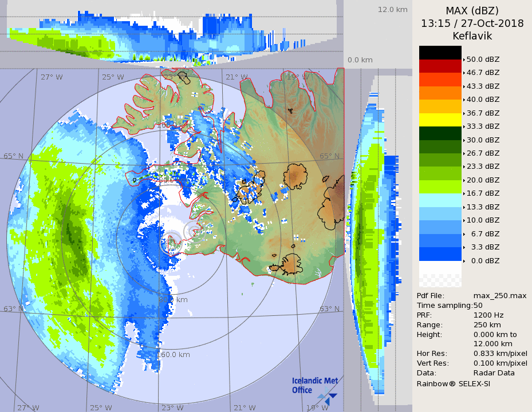532x412 pixels.
Task: Pick the dark green 30.0 dBZ legend color
Action: coord(440,133)
